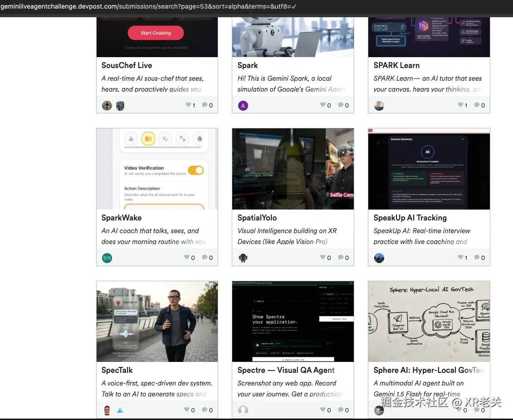Click the SPARK Learn architecture diagram thumbnail
This screenshot has height=420, width=513.
429,37
